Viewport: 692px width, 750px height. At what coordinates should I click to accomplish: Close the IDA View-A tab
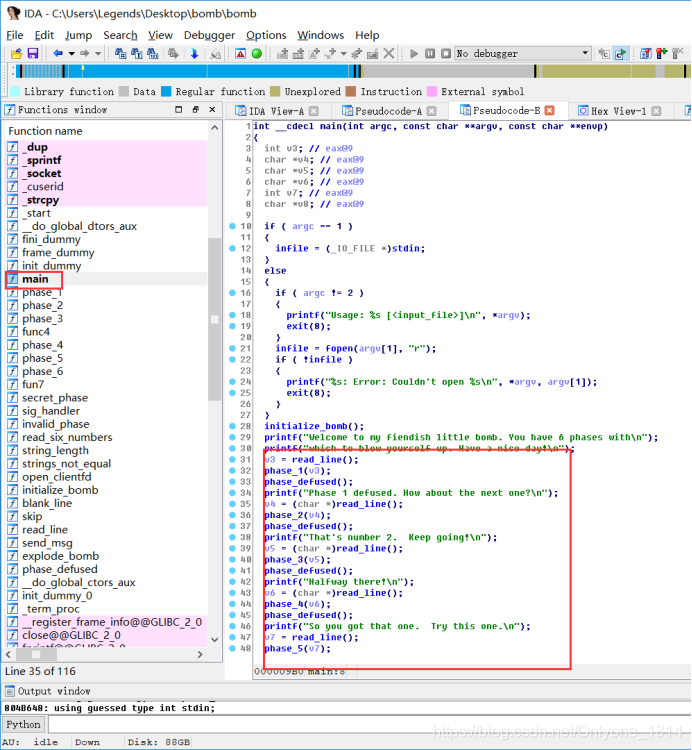point(313,111)
